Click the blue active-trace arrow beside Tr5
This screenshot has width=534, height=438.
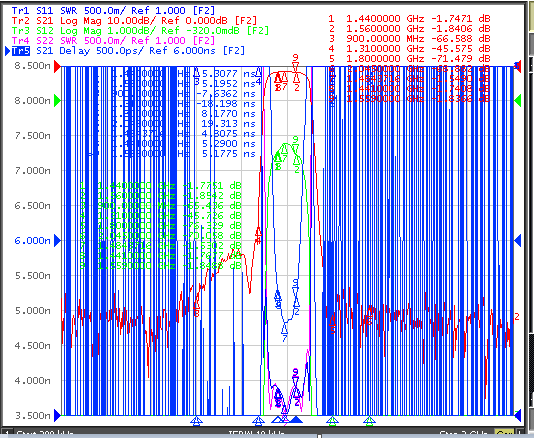(x=8, y=51)
